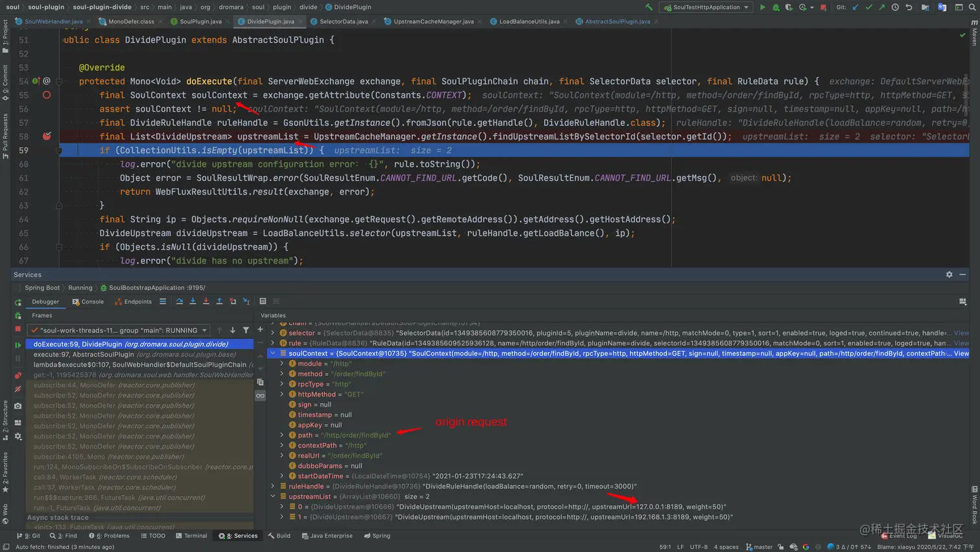Open the Terminal tool window
Image resolution: width=980 pixels, height=552 pixels.
191,536
